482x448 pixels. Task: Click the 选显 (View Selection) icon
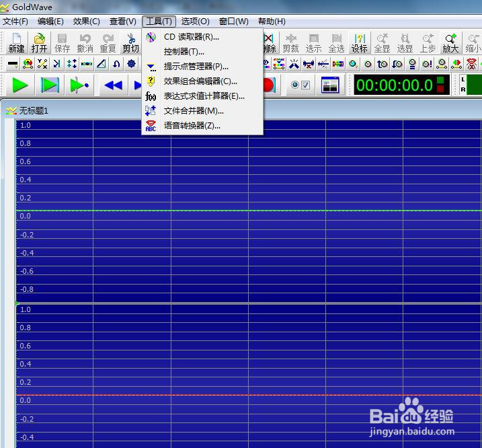point(405,43)
